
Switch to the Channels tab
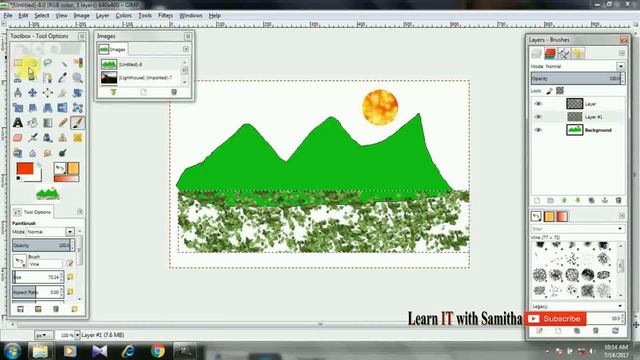pyautogui.click(x=550, y=53)
